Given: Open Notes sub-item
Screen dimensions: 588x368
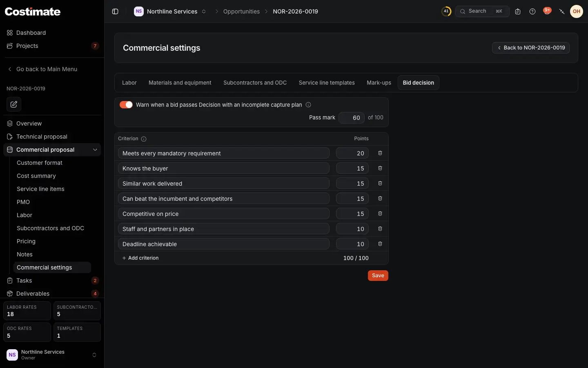Looking at the screenshot, I should click(52, 254).
